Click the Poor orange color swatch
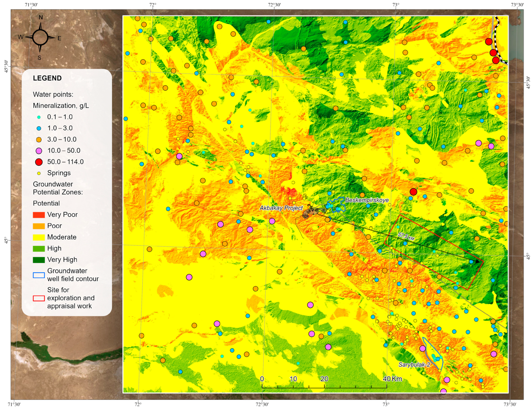 click(x=39, y=226)
